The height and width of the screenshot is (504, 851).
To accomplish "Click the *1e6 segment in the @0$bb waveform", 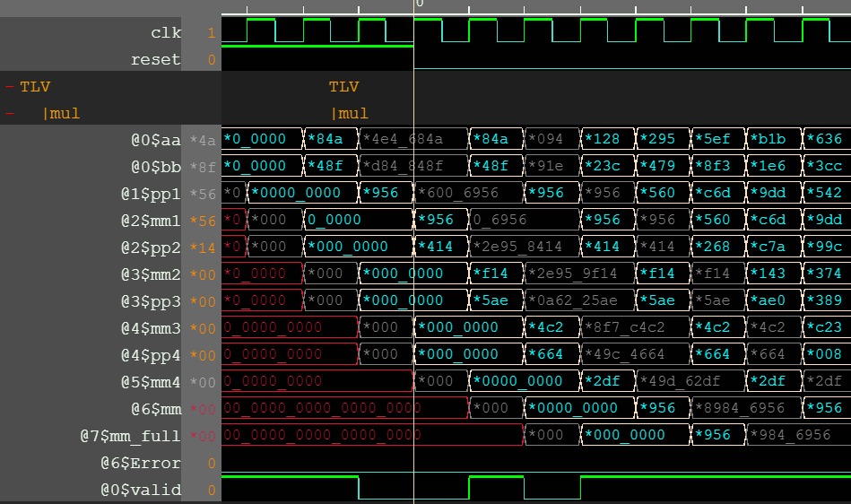I will (x=773, y=166).
